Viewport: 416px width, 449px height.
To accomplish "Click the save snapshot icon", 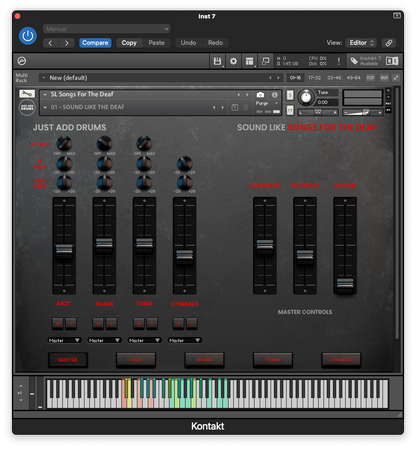I will (x=235, y=107).
